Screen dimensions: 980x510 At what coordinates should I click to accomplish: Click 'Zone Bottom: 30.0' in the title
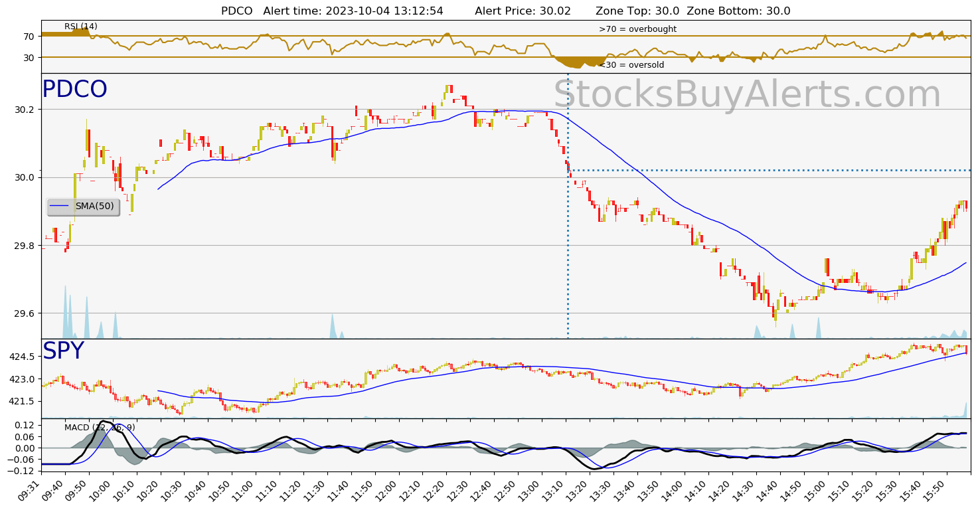[738, 11]
